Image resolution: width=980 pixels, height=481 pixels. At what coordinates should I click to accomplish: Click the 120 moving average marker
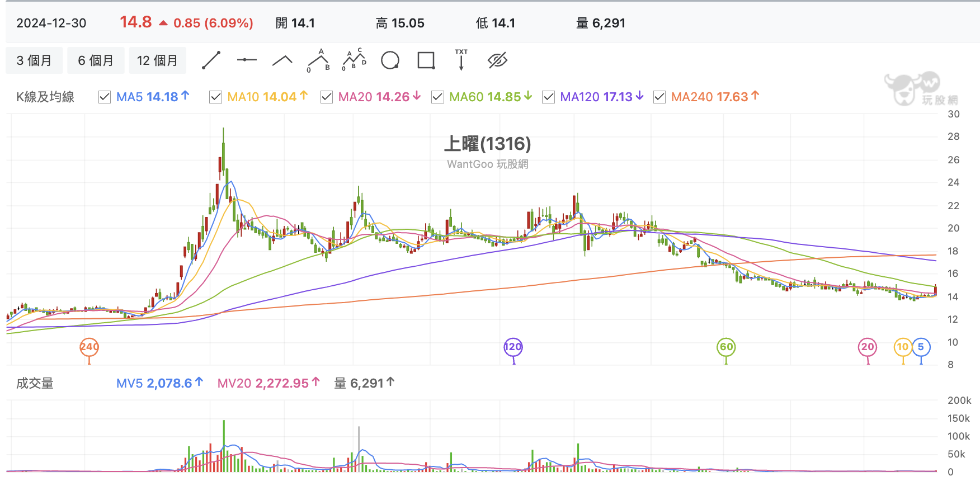click(513, 347)
